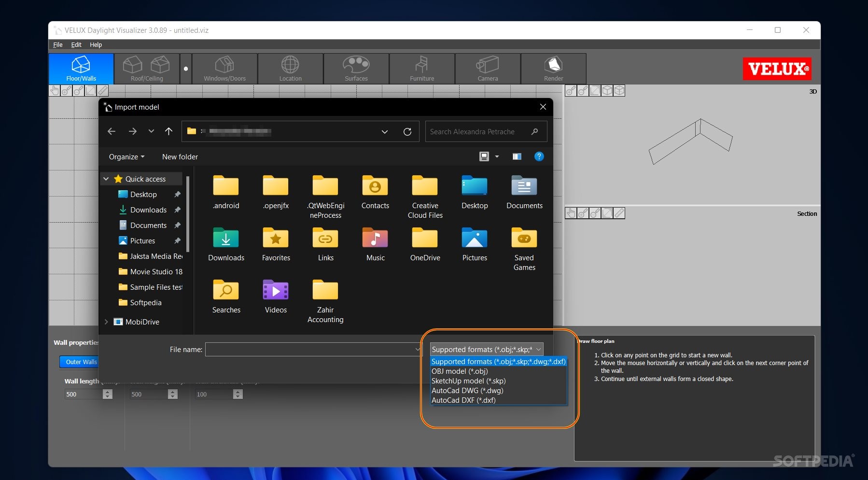Select the Floor/Walls tool
This screenshot has width=868, height=480.
click(81, 69)
